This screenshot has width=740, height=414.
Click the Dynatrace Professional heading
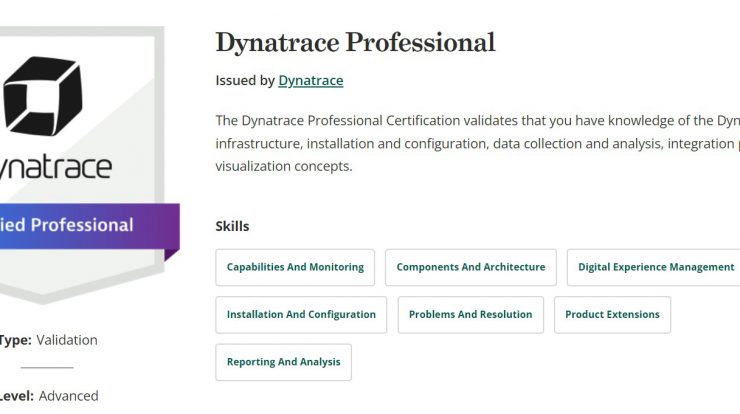(x=355, y=42)
